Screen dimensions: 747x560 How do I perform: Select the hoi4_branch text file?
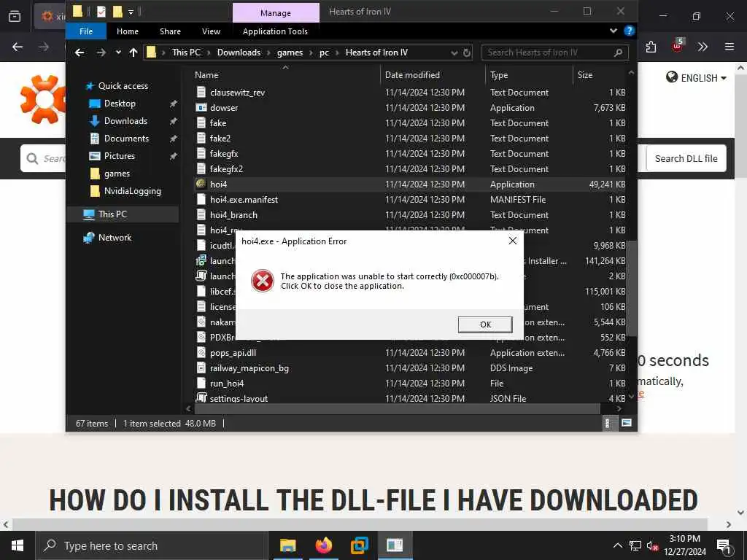point(233,215)
